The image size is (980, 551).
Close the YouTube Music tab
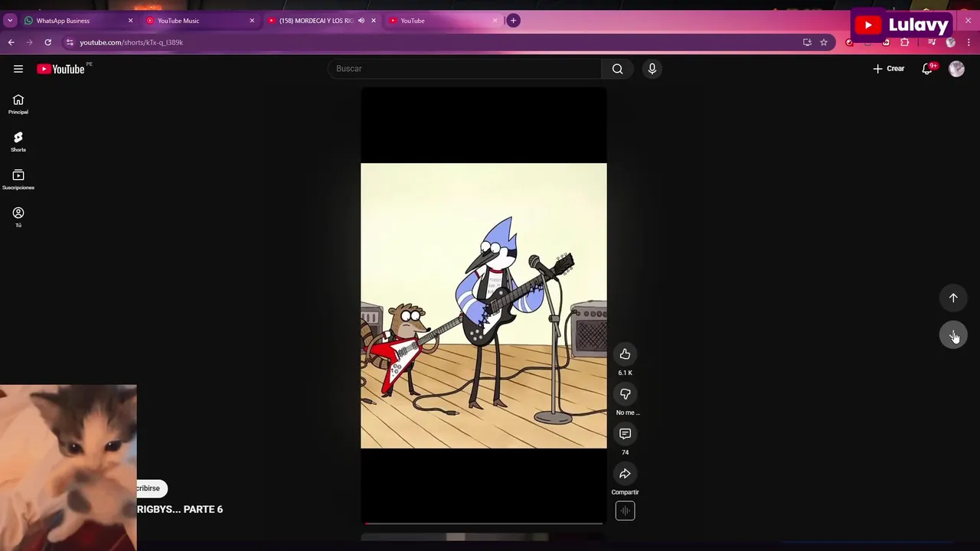click(252, 21)
